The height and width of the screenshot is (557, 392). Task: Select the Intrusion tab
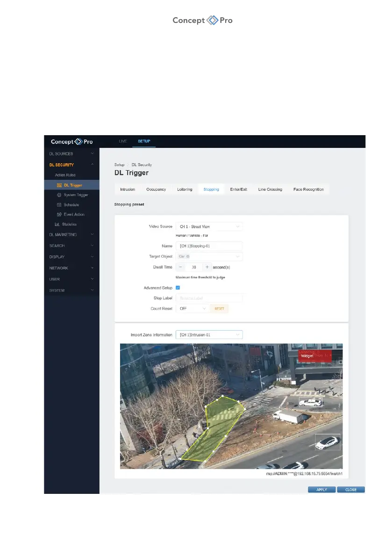(128, 189)
